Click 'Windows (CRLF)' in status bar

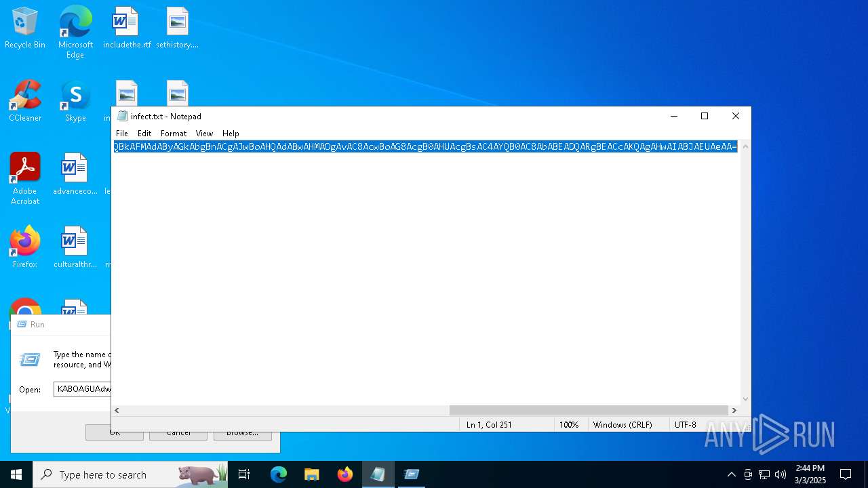tap(623, 425)
